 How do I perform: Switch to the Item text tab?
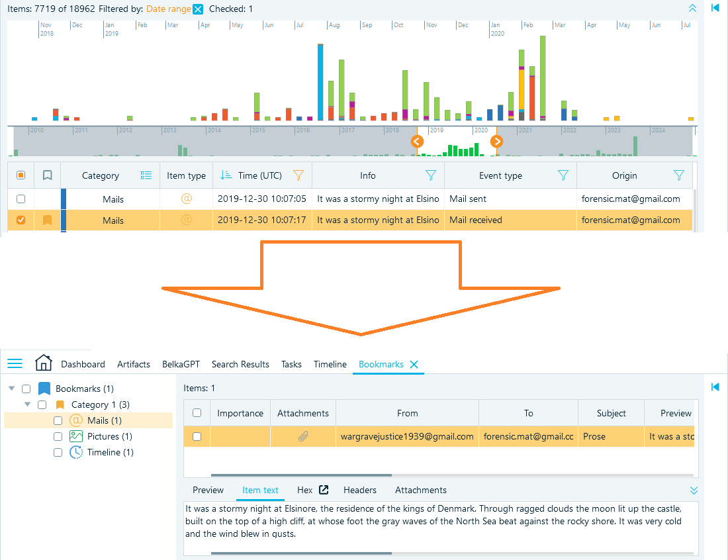261,490
